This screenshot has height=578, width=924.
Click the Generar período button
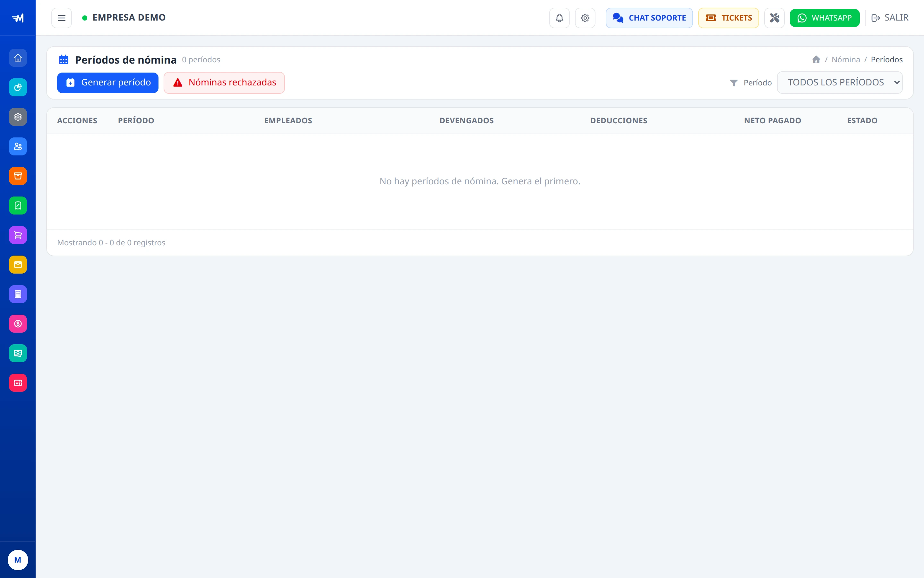click(x=108, y=83)
